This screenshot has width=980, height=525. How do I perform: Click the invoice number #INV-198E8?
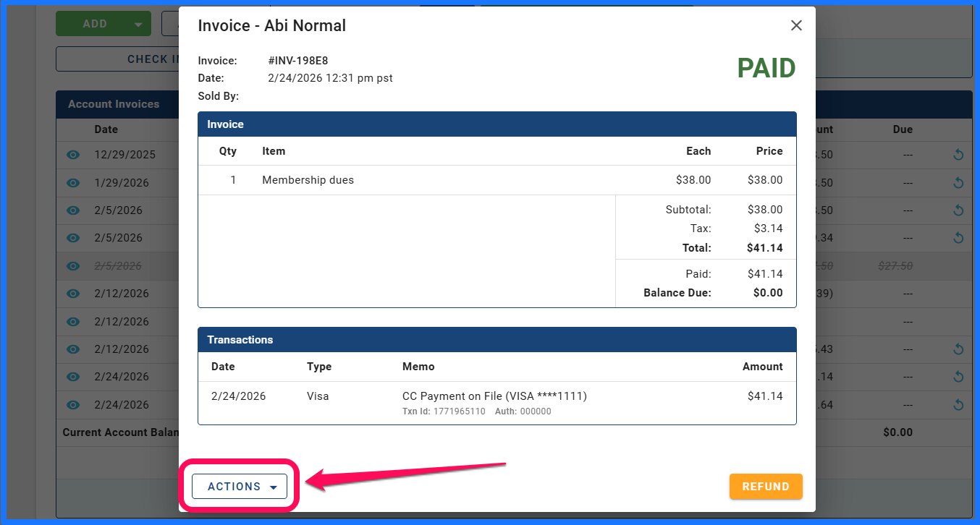298,61
